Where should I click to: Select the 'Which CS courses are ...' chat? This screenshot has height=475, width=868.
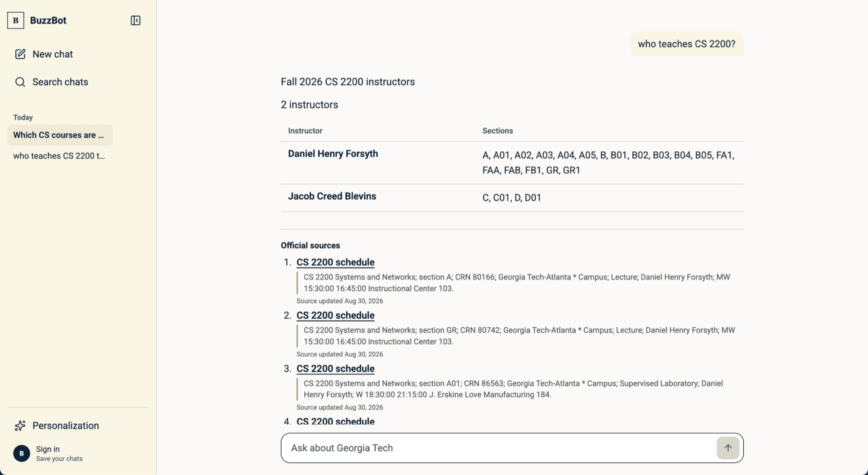coord(60,135)
